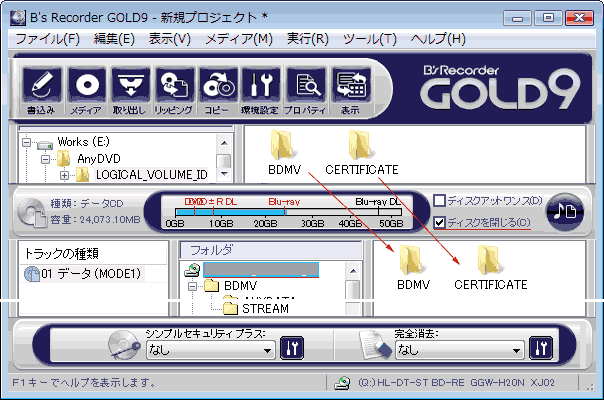Click the コピー (Copy) disc icon
The height and width of the screenshot is (400, 604).
[217, 88]
